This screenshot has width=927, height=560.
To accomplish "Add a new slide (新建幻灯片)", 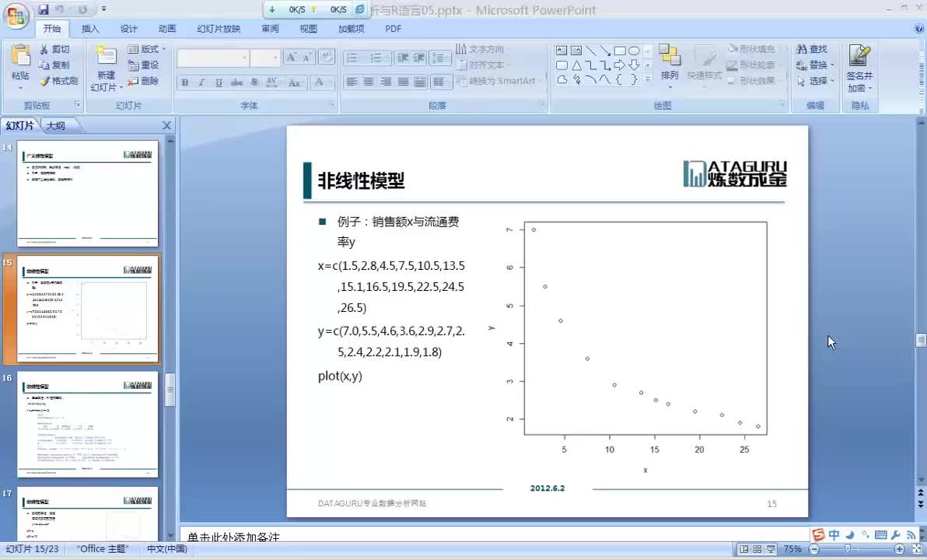I will click(x=107, y=68).
